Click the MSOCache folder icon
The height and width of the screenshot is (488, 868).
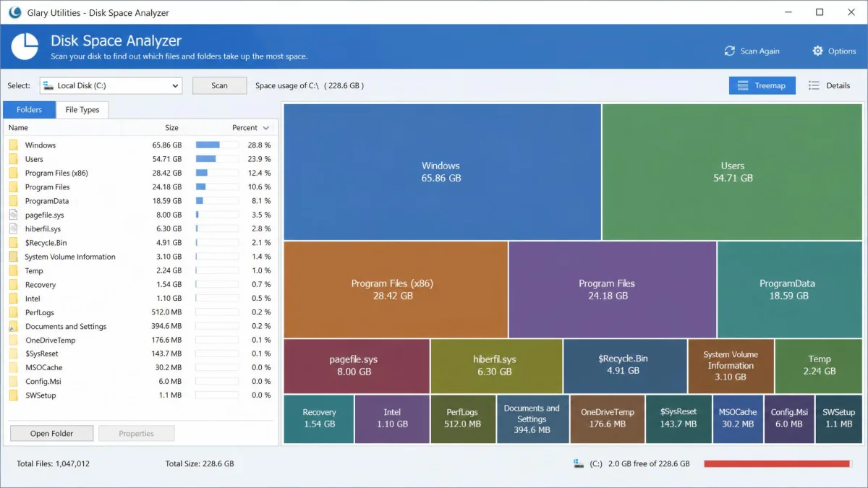point(14,367)
